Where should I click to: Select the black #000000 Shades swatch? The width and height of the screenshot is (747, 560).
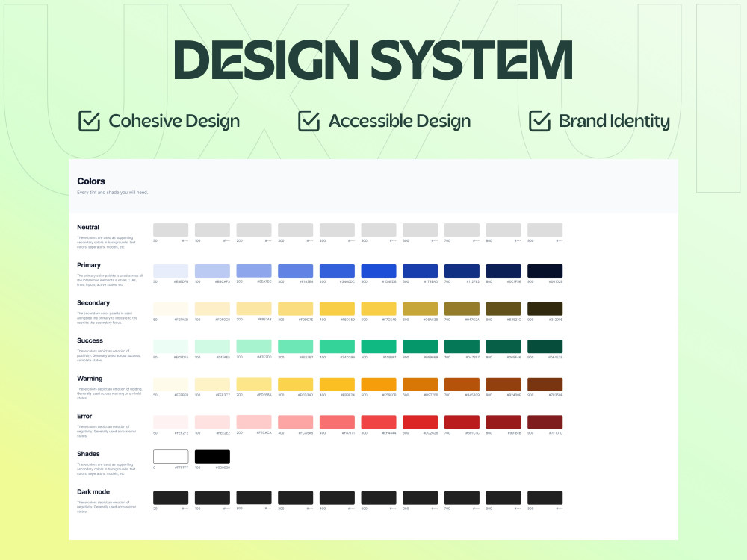(x=212, y=456)
